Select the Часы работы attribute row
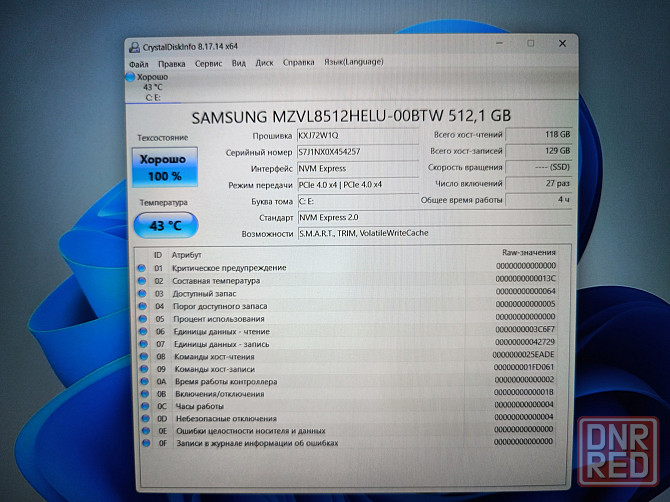The height and width of the screenshot is (502, 670). (x=347, y=405)
